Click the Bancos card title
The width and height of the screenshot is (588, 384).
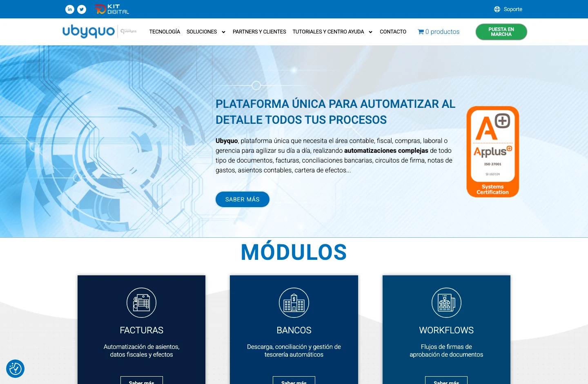[x=294, y=330]
